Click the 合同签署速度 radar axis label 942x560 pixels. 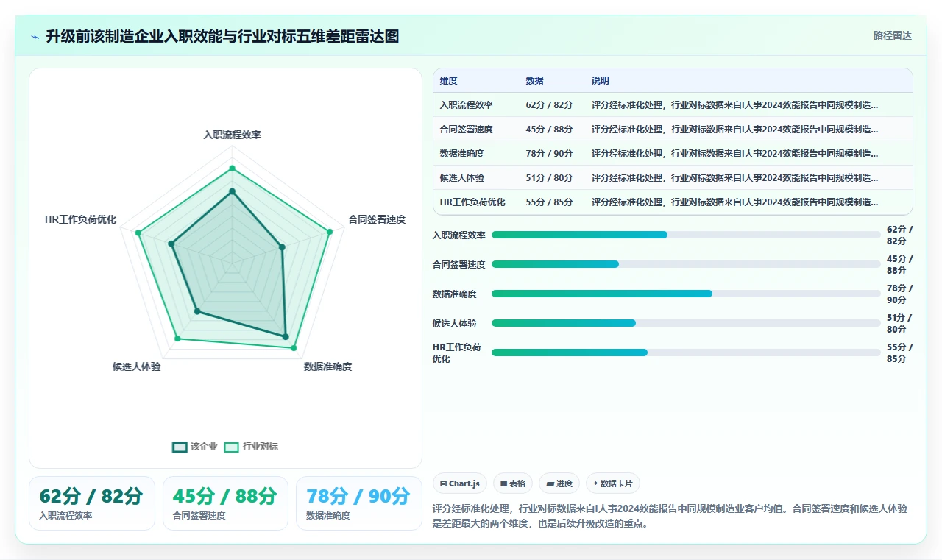tap(377, 219)
